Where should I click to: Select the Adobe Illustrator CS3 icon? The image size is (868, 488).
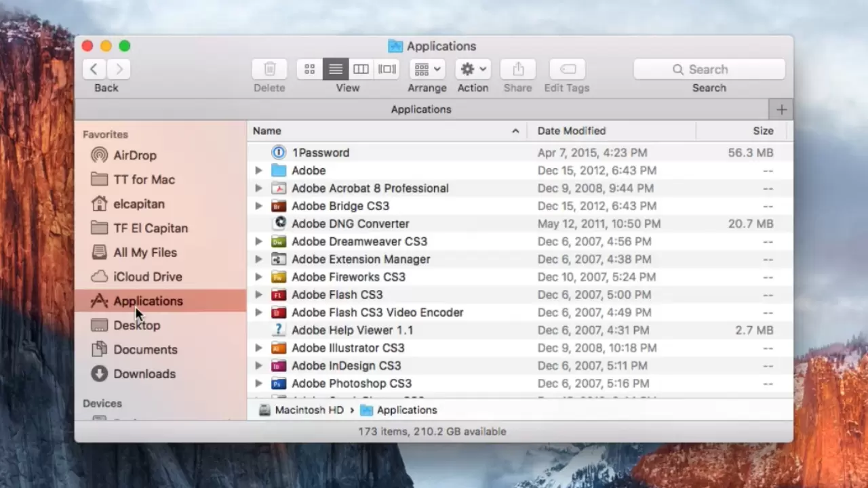(x=279, y=348)
